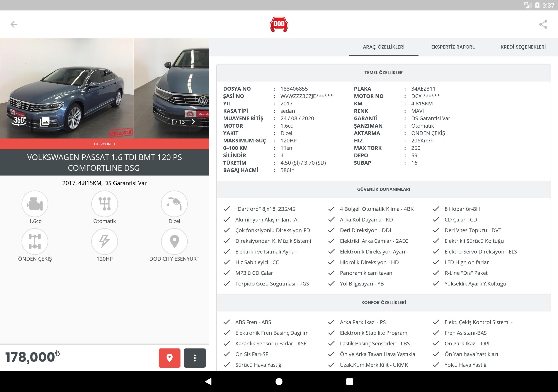
Task: Tap the checkmark beside Arka Park Ikazi - PS
Action: 331,322
